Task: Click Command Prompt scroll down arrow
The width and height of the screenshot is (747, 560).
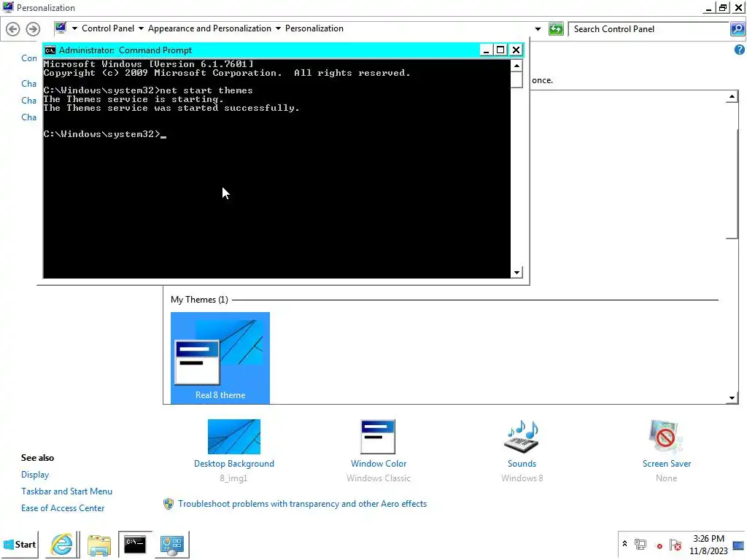Action: tap(516, 273)
